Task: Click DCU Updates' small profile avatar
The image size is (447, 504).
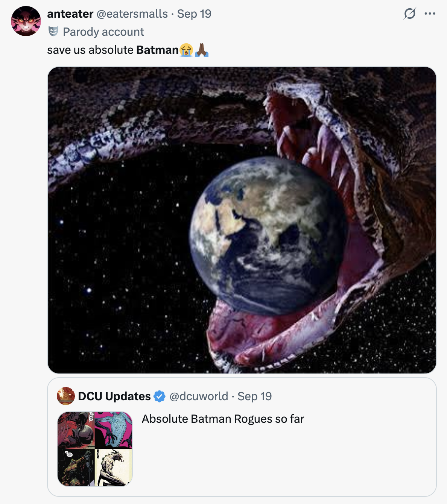Action: pos(65,396)
